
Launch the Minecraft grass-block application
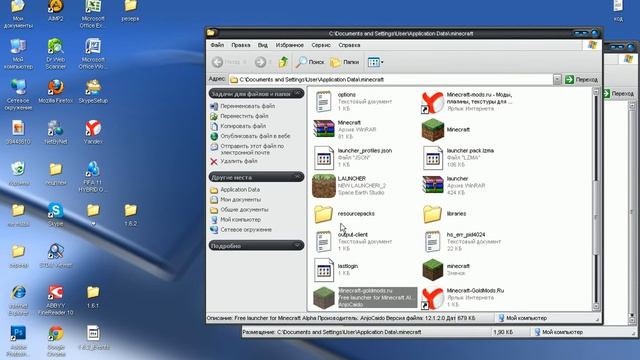[x=433, y=130]
